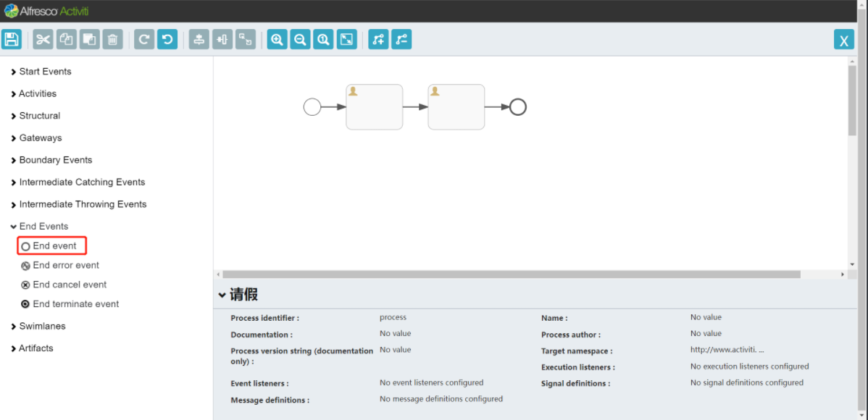Select the start event circle on canvas
The width and height of the screenshot is (868, 420).
tap(312, 106)
